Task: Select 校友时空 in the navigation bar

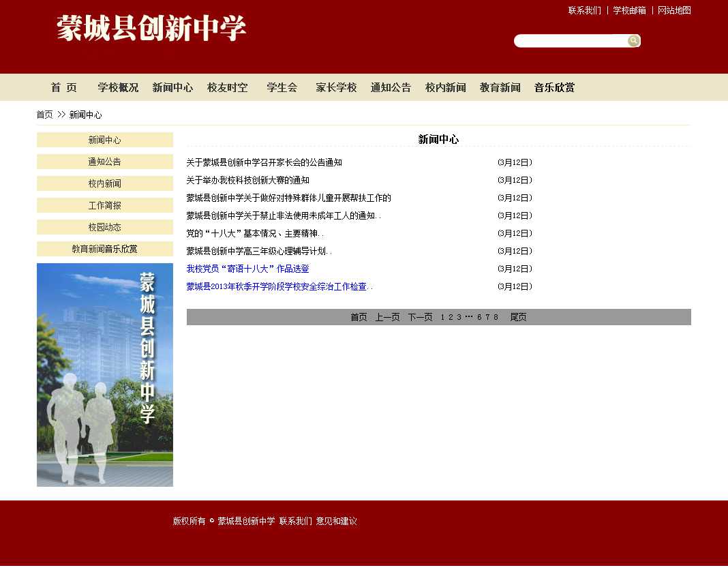Action: [x=227, y=87]
